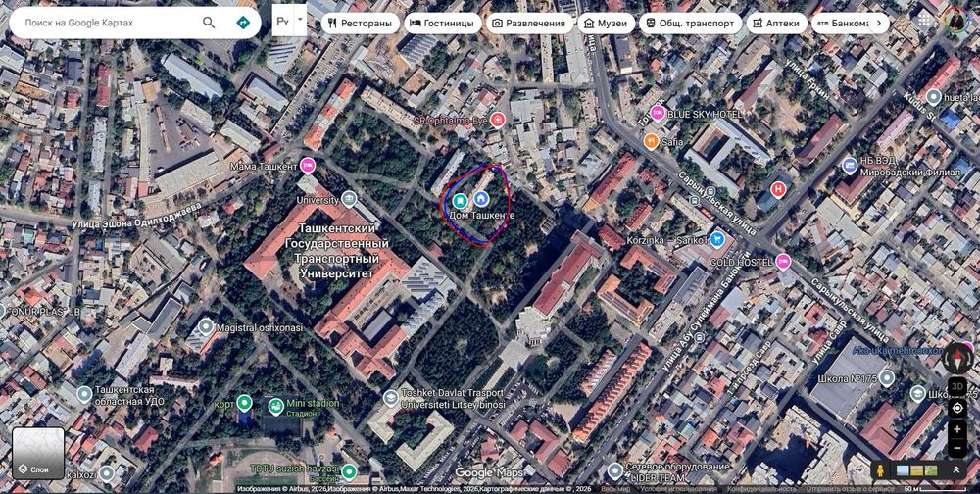The width and height of the screenshot is (980, 494).
Task: Click the University map pin
Action: pyautogui.click(x=349, y=200)
